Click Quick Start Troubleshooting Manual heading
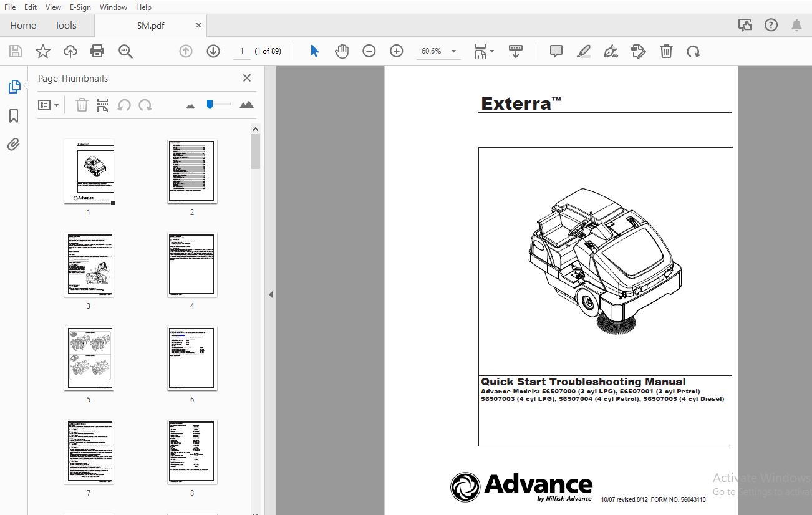Image resolution: width=812 pixels, height=515 pixels. click(x=583, y=382)
